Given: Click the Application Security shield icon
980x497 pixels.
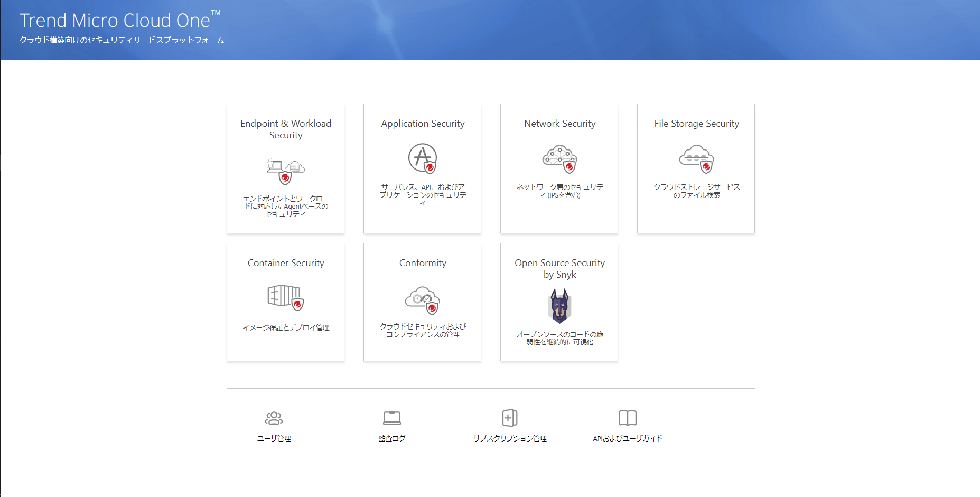Looking at the screenshot, I should click(x=423, y=158).
